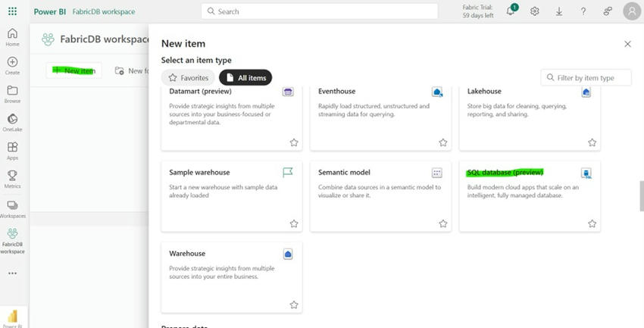Open the help question mark icon

(x=583, y=11)
